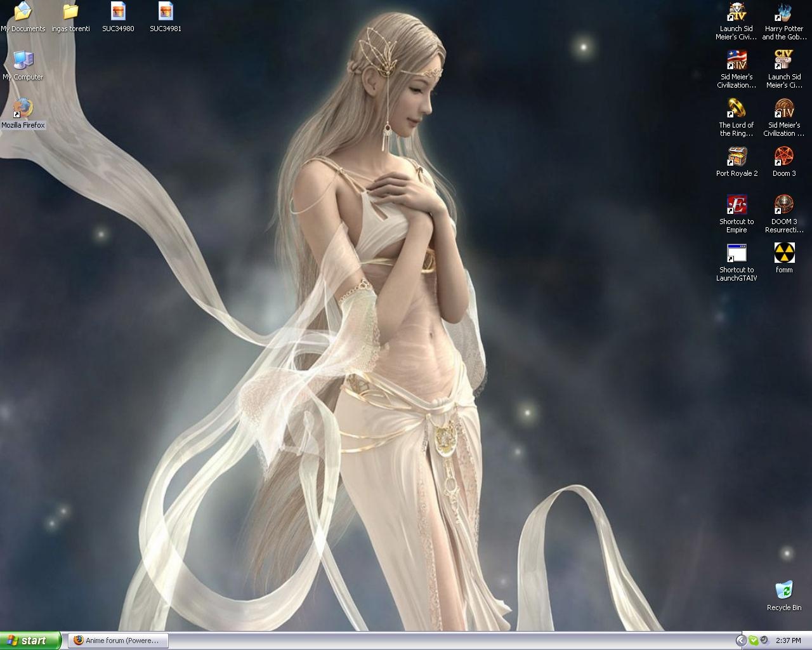Open My Computer desktop icon
The image size is (812, 650).
[23, 60]
